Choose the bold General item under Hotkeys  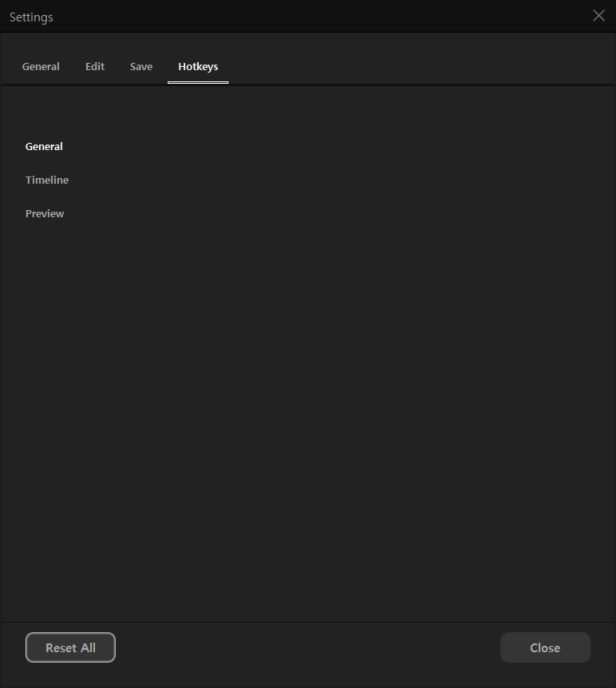(44, 147)
